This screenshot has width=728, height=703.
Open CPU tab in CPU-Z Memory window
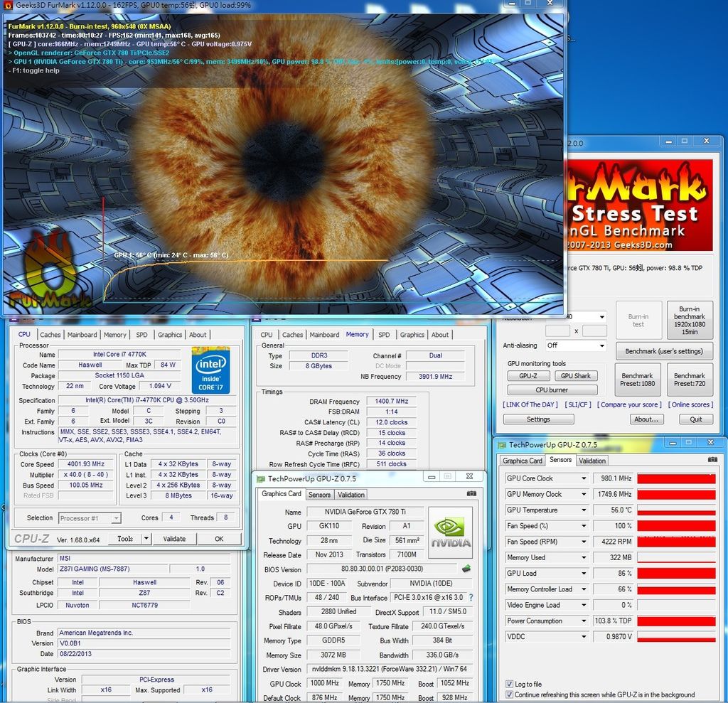[x=267, y=334]
